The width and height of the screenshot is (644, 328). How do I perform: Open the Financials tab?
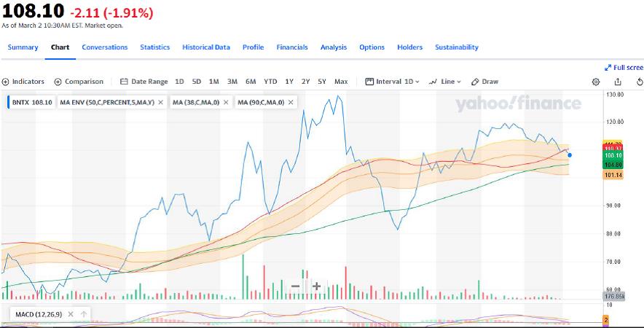click(292, 47)
